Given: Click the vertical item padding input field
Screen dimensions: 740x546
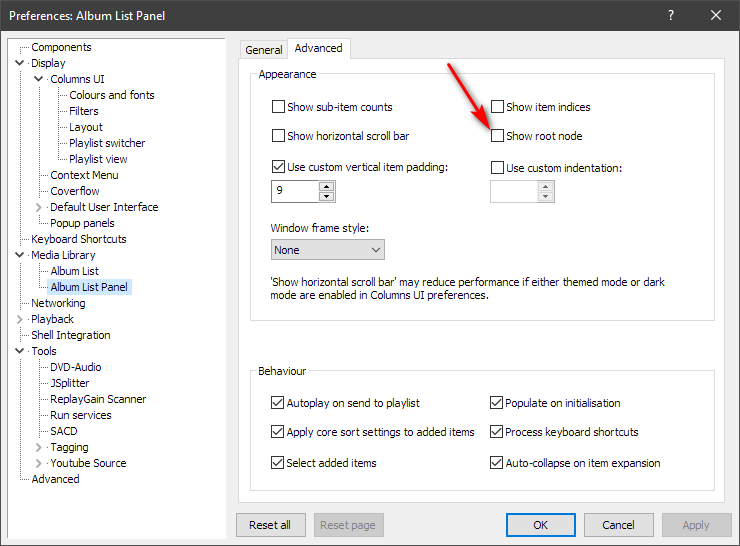Looking at the screenshot, I should [x=294, y=191].
